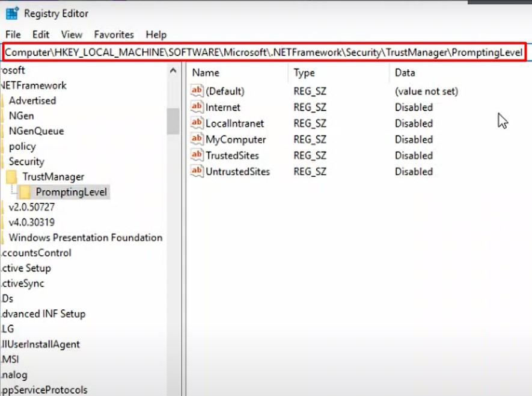Image resolution: width=532 pixels, height=396 pixels.
Task: Click the Internet value string icon
Action: click(197, 107)
